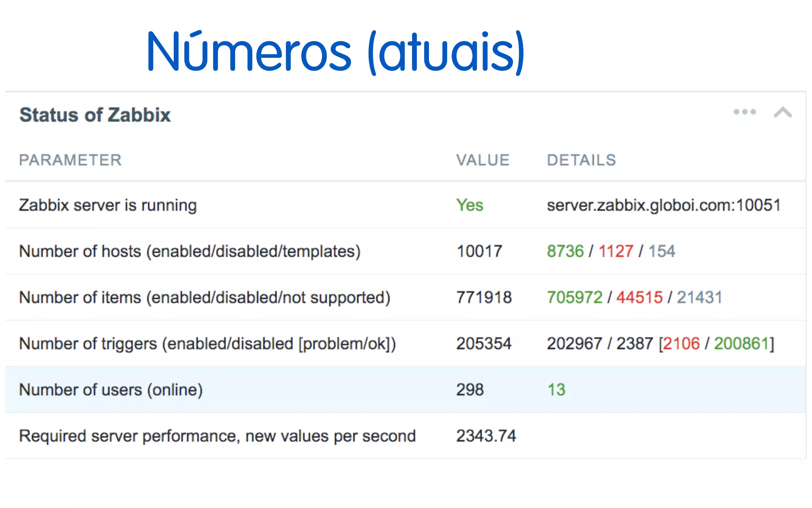Collapse the Status of Zabbix widget

pos(783,113)
